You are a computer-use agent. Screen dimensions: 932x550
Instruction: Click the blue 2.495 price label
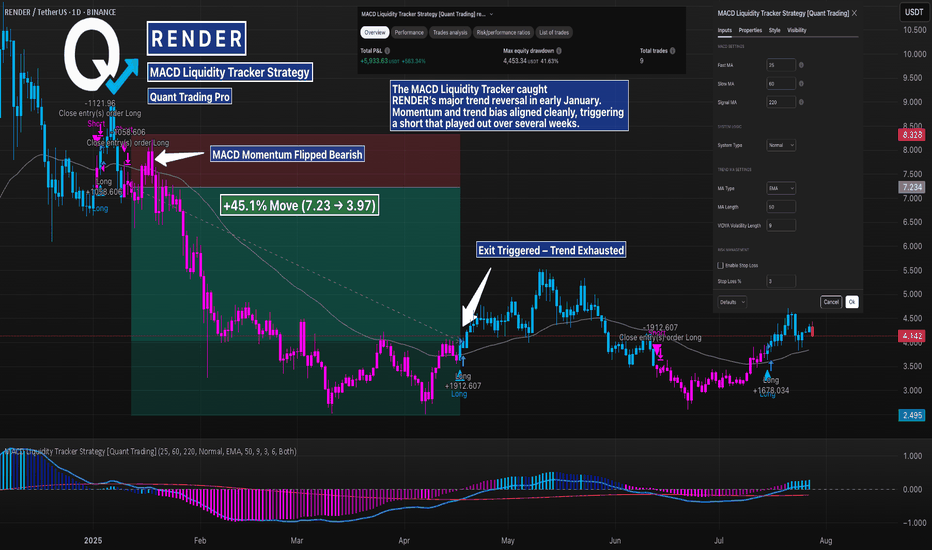tap(912, 416)
